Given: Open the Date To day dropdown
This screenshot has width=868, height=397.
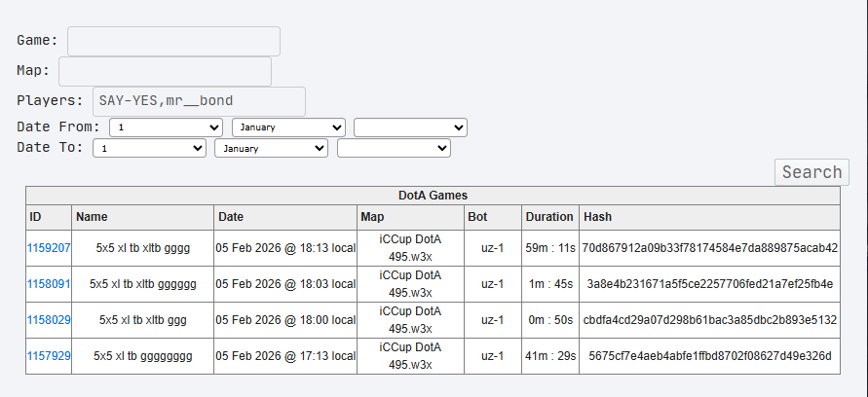Looking at the screenshot, I should 149,148.
